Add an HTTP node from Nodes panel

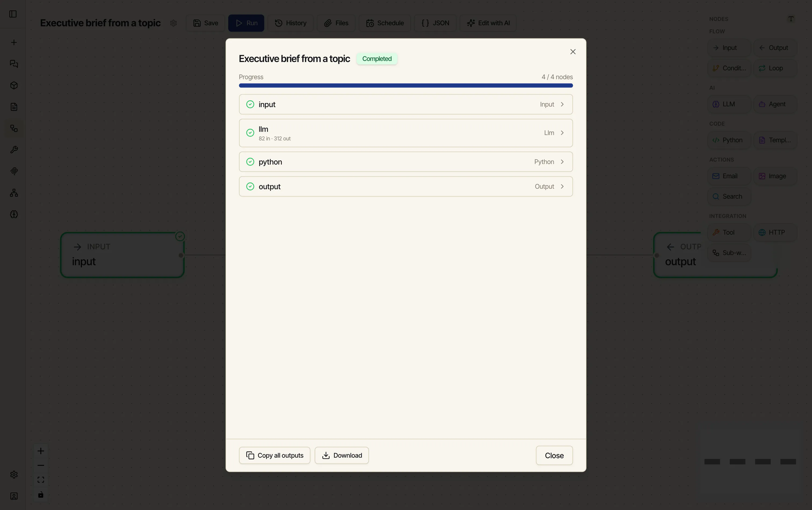pos(775,232)
